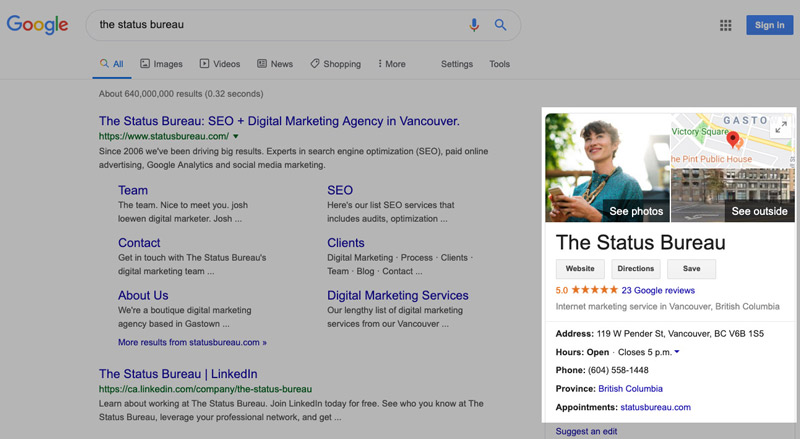Click the LinkedIn company URL
This screenshot has height=439, width=800.
click(205, 389)
